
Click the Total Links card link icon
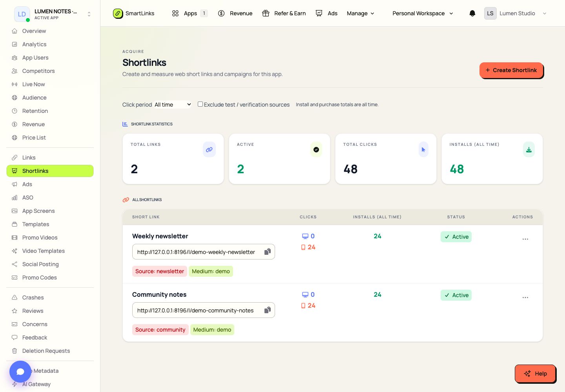(209, 149)
